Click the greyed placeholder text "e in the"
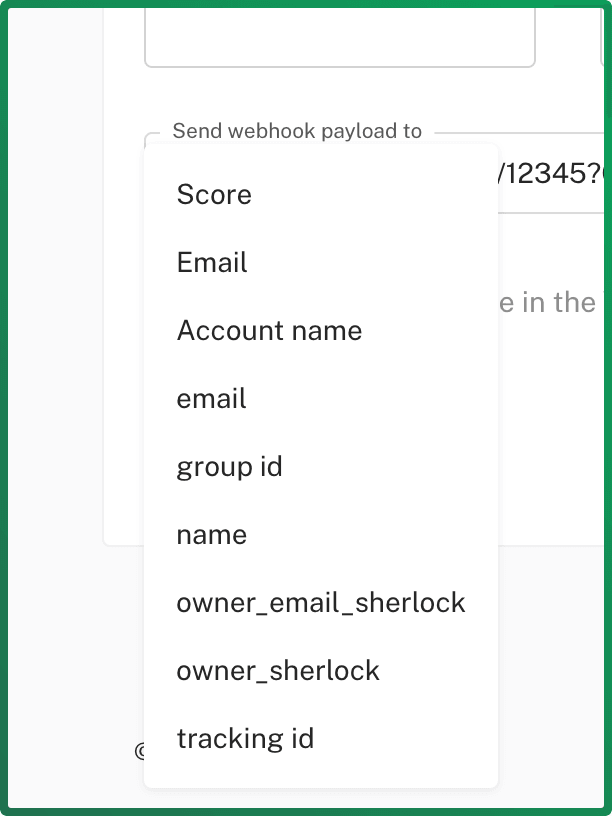Image resolution: width=612 pixels, height=816 pixels. pos(547,302)
